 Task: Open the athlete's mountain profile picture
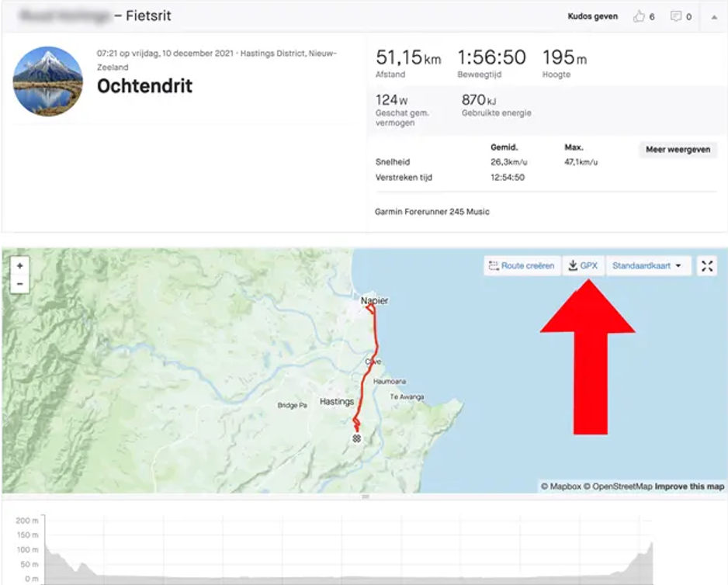(x=48, y=81)
